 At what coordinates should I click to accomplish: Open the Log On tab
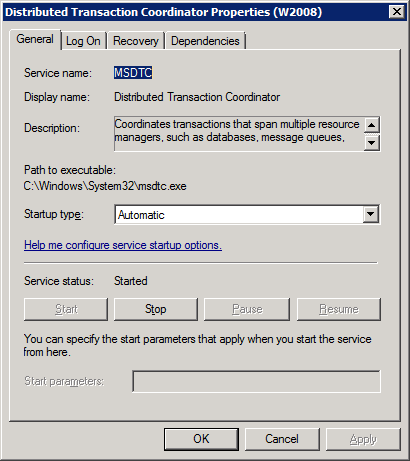point(83,41)
